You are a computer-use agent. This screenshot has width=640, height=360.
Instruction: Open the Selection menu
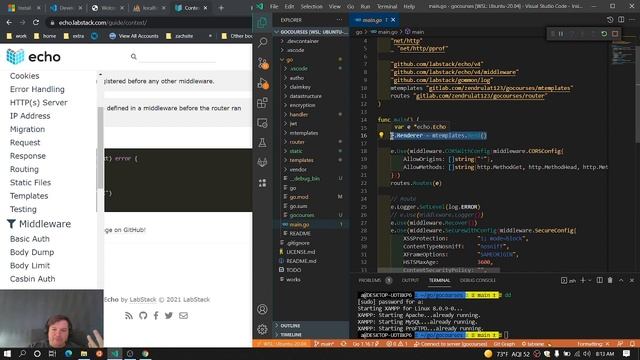(311, 7)
